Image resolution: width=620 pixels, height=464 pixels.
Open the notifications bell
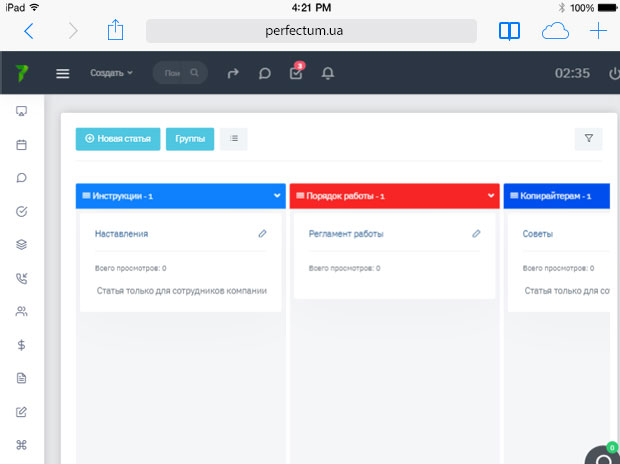(328, 73)
